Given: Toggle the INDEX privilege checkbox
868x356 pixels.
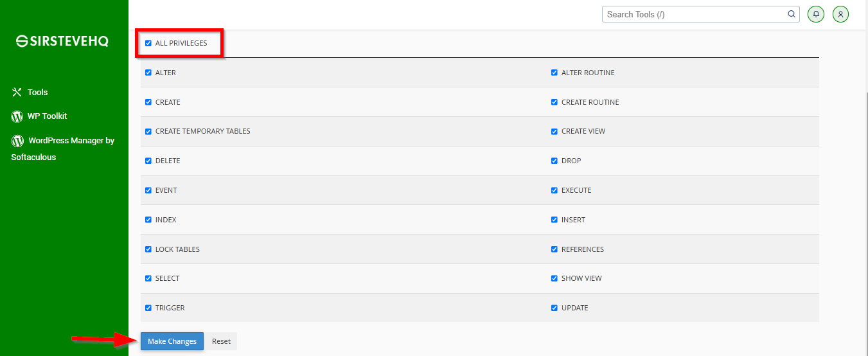Looking at the screenshot, I should (x=148, y=220).
